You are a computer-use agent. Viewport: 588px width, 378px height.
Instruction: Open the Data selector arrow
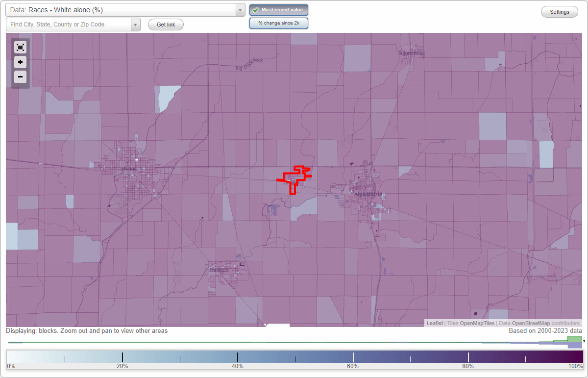tap(240, 9)
